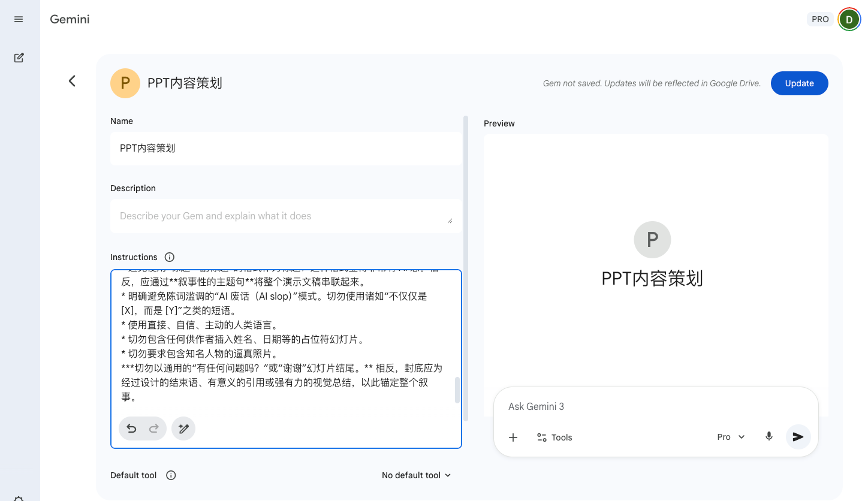Undo the last instructions edit
The image size is (868, 501).
pos(131,428)
